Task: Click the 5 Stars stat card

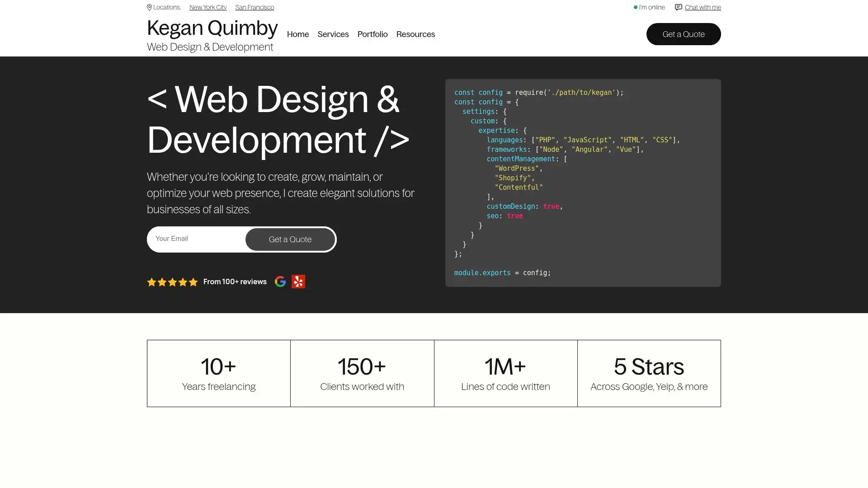Action: click(x=649, y=373)
